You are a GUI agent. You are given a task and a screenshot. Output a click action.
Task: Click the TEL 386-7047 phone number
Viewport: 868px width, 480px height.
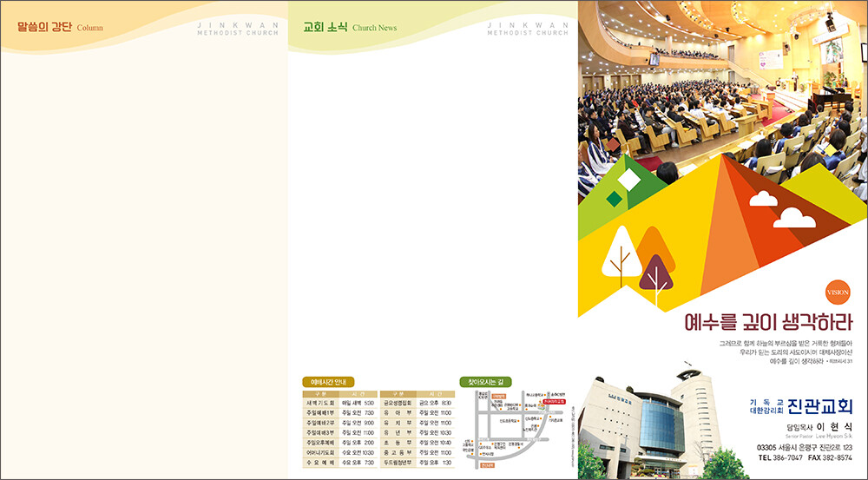point(779,457)
